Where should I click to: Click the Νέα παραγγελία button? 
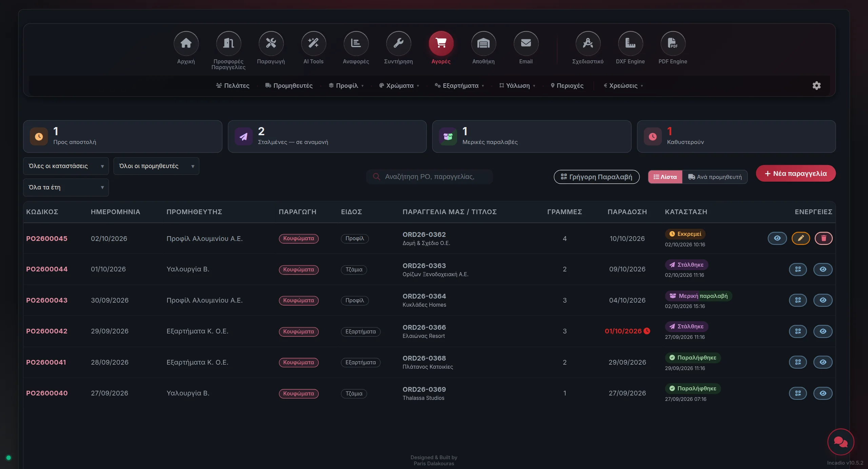795,174
